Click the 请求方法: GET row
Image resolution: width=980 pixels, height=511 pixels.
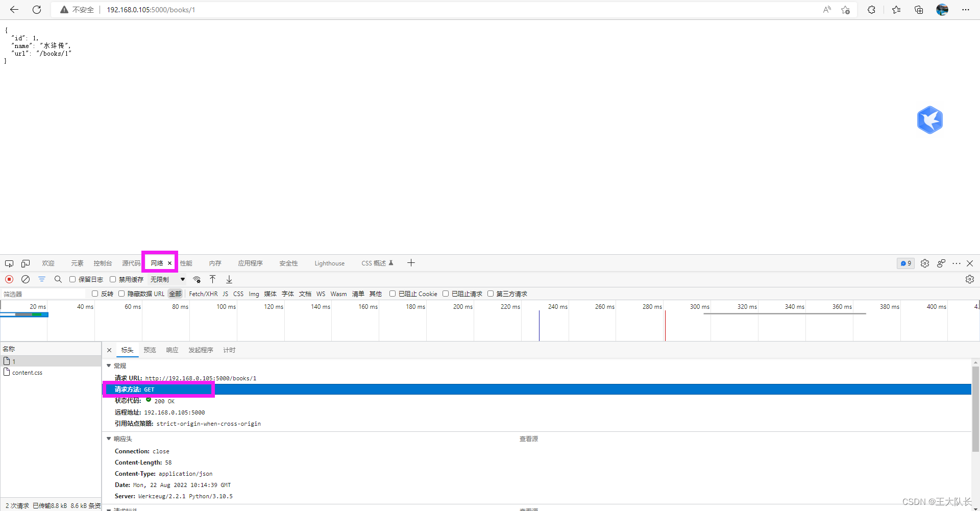[537, 390]
